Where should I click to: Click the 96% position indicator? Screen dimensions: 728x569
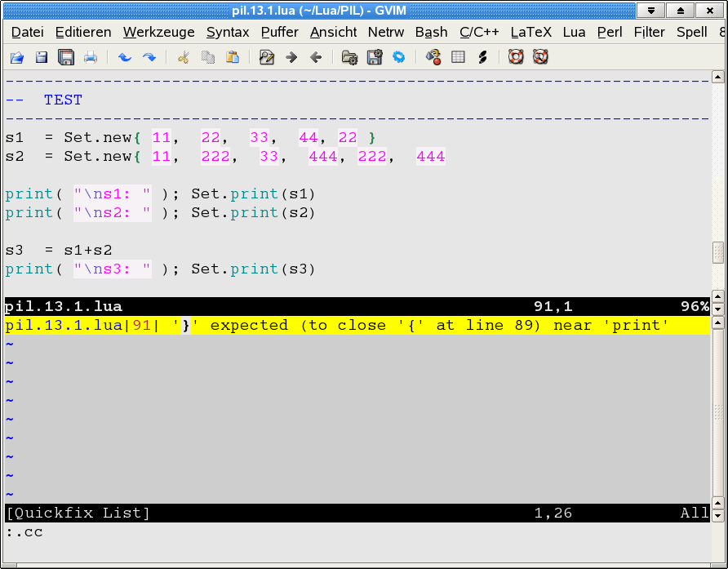(x=695, y=307)
